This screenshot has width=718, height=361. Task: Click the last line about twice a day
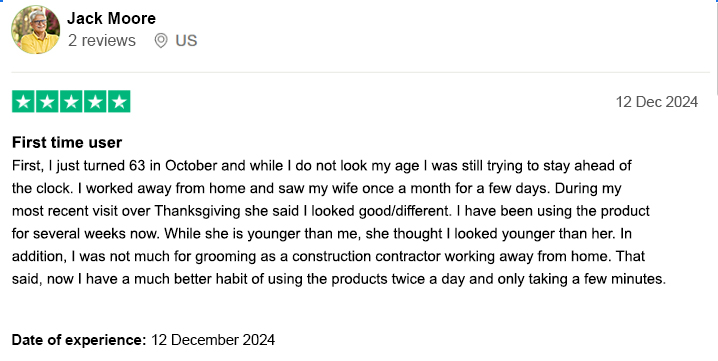(x=339, y=279)
